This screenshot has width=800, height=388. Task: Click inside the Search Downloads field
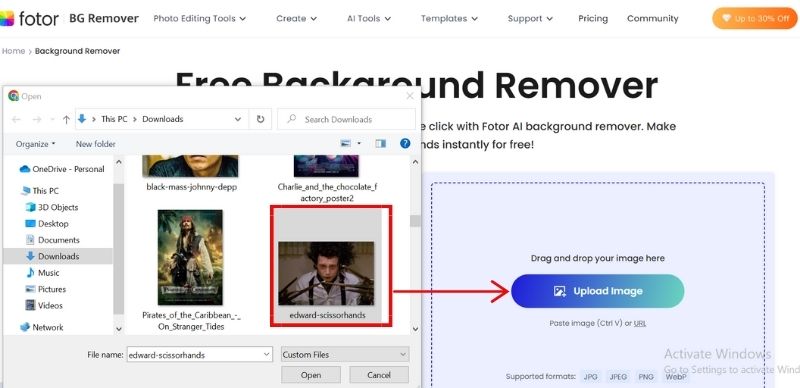pyautogui.click(x=347, y=119)
